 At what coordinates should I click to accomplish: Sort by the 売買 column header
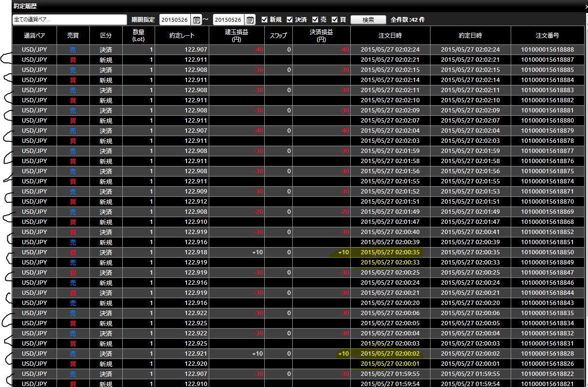click(73, 36)
